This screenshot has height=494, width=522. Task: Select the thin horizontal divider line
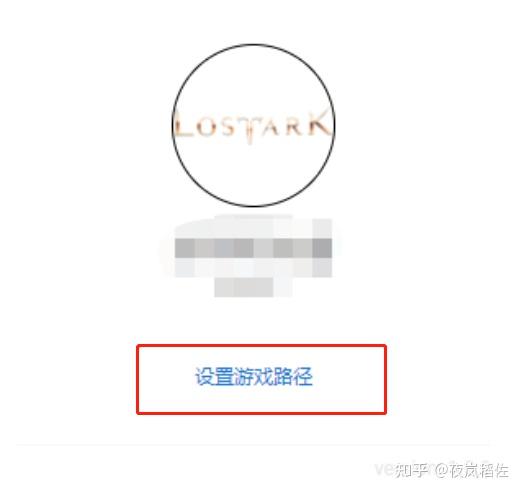click(x=255, y=445)
